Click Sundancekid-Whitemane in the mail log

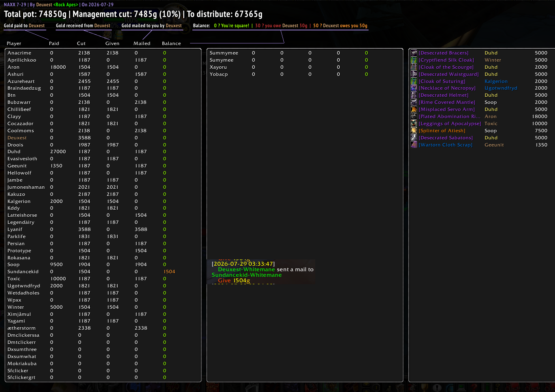(x=246, y=275)
